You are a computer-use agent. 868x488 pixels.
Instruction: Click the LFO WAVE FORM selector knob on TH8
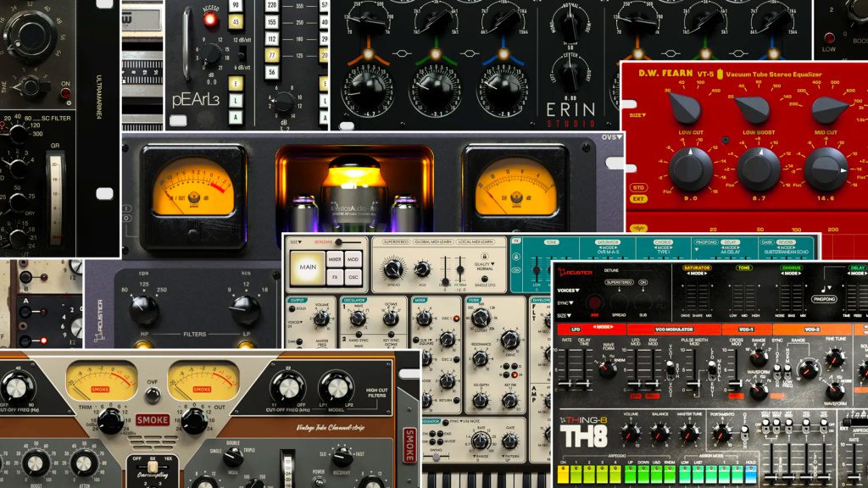608,369
